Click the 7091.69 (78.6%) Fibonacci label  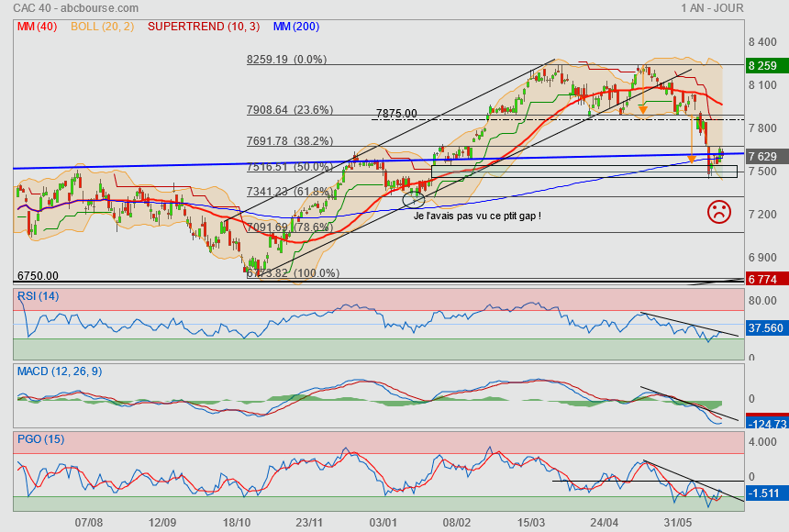pyautogui.click(x=290, y=227)
